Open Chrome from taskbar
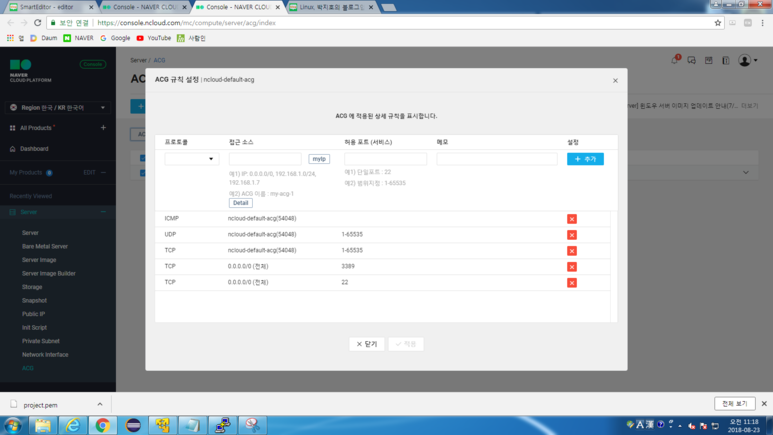The image size is (773, 435). (103, 425)
